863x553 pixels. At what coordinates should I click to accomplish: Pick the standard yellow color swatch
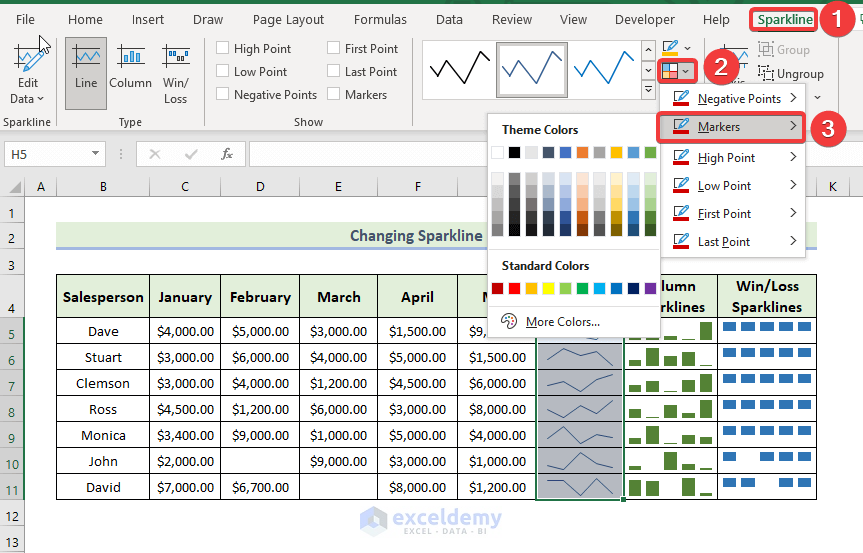(x=548, y=288)
